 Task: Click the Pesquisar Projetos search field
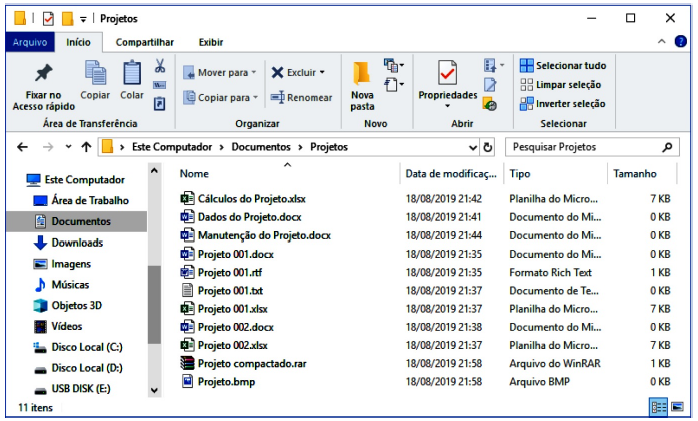[584, 147]
